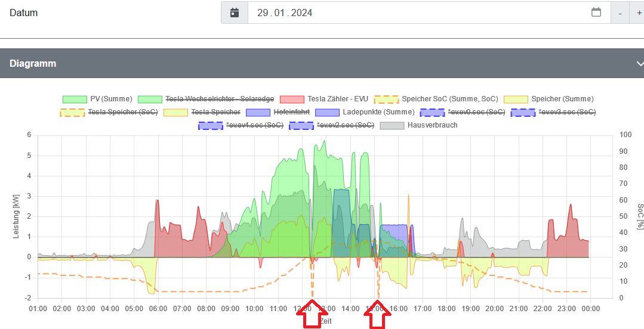Click the calendar icon left of the date
This screenshot has width=644, height=329.
tap(235, 13)
